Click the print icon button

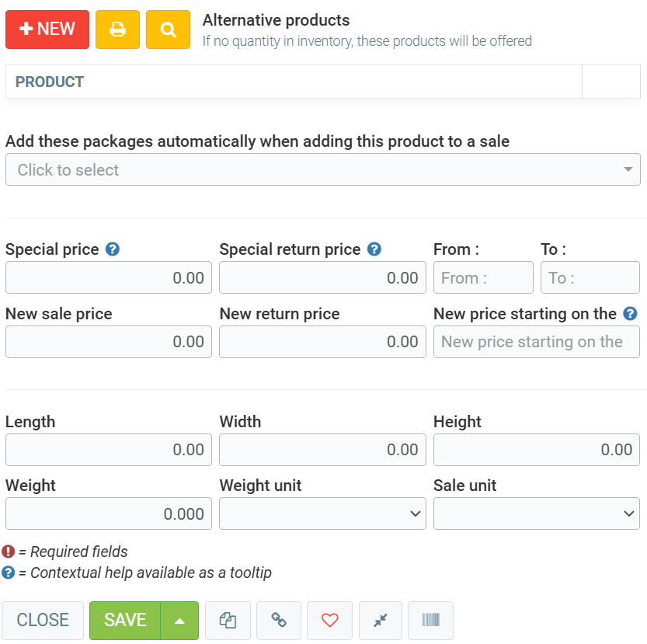[x=117, y=30]
